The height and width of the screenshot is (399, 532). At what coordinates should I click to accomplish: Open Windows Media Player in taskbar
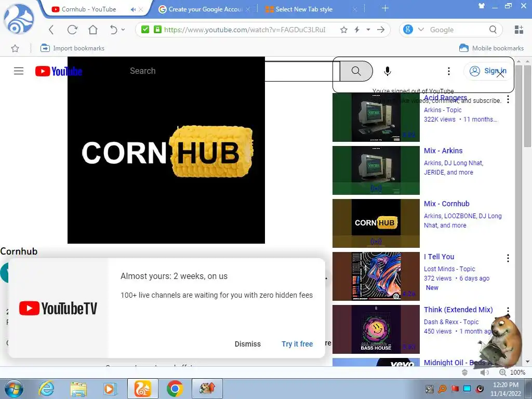110,389
